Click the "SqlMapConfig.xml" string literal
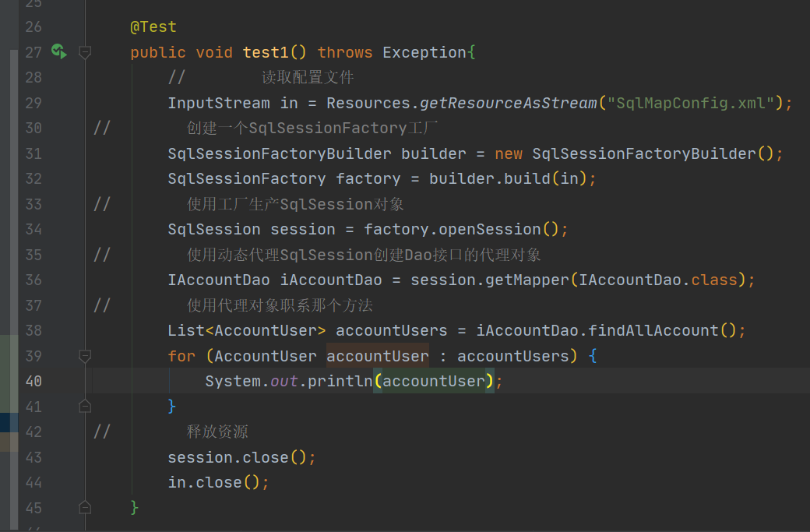810x532 pixels. (691, 103)
